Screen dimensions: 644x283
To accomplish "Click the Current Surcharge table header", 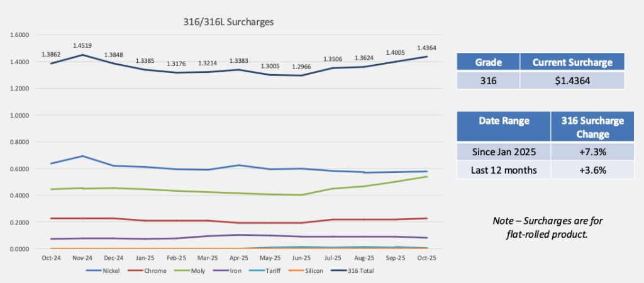I will pyautogui.click(x=572, y=62).
